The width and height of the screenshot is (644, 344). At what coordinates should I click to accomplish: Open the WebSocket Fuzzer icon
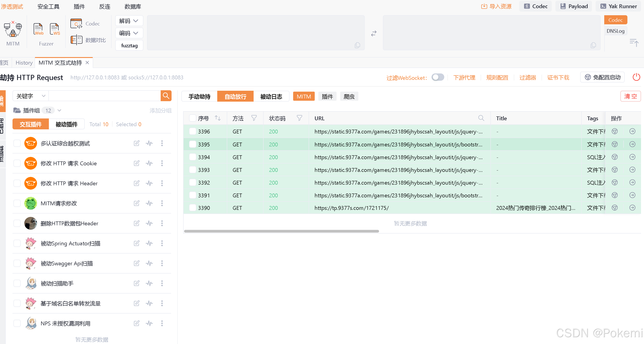[x=55, y=29]
